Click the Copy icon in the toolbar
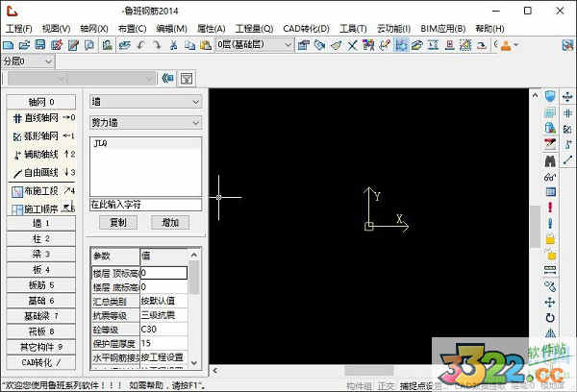577x392 pixels. (x=189, y=45)
